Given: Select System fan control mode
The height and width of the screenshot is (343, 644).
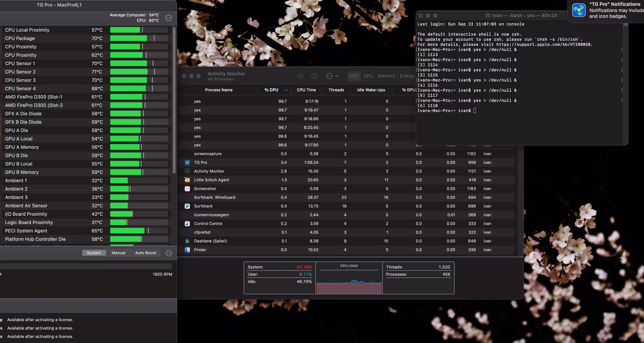Looking at the screenshot, I should [94, 253].
